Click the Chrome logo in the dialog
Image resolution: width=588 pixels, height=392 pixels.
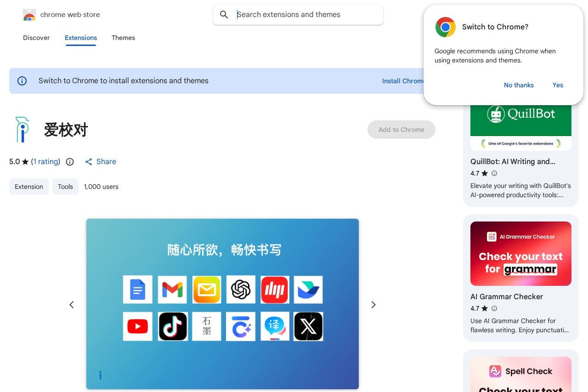pyautogui.click(x=445, y=27)
